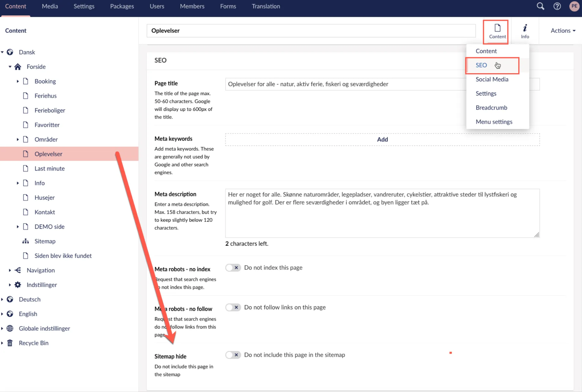
Task: Click the gear icon beside Indstillinger
Action: [18, 285]
